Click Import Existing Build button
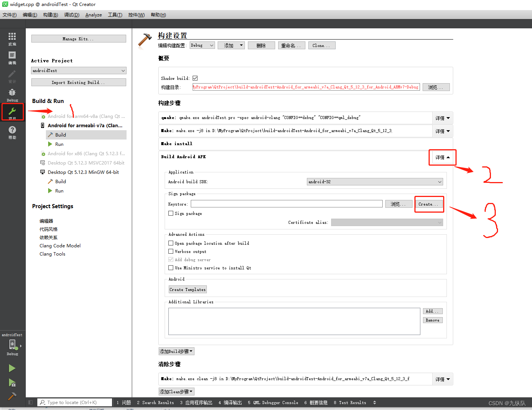 point(79,82)
